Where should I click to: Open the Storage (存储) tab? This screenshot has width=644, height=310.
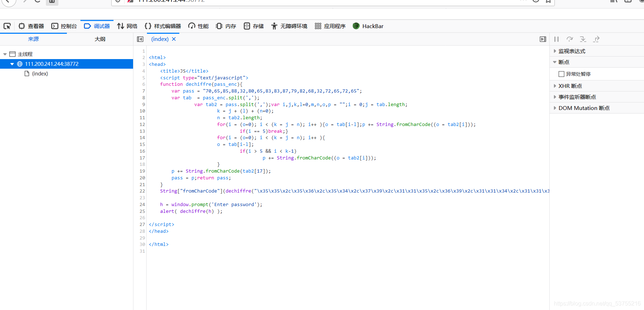coord(254,26)
